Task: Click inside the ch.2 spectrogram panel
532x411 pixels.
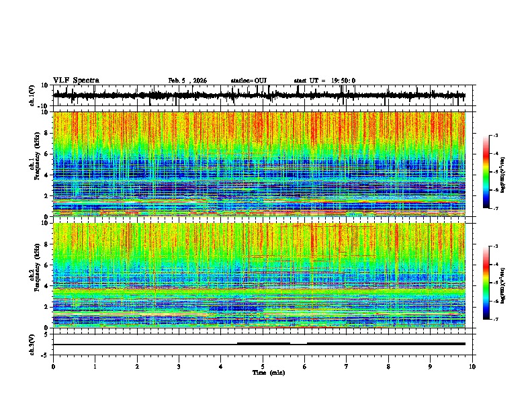Action: coord(259,275)
